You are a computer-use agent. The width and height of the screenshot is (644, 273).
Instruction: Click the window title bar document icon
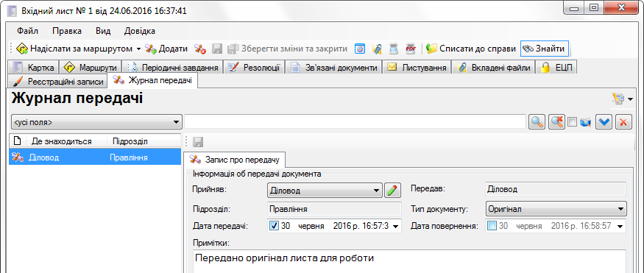[13, 10]
